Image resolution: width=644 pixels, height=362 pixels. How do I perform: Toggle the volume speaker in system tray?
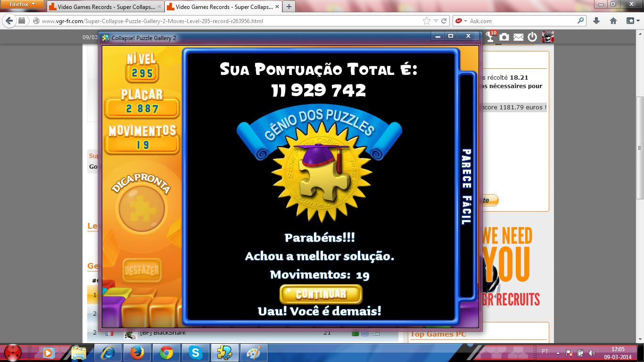click(591, 353)
